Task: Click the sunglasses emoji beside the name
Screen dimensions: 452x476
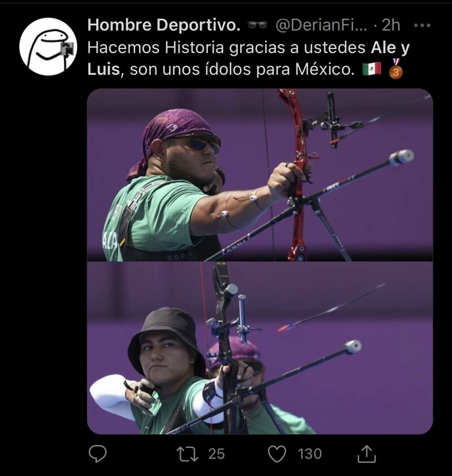Action: [x=257, y=25]
